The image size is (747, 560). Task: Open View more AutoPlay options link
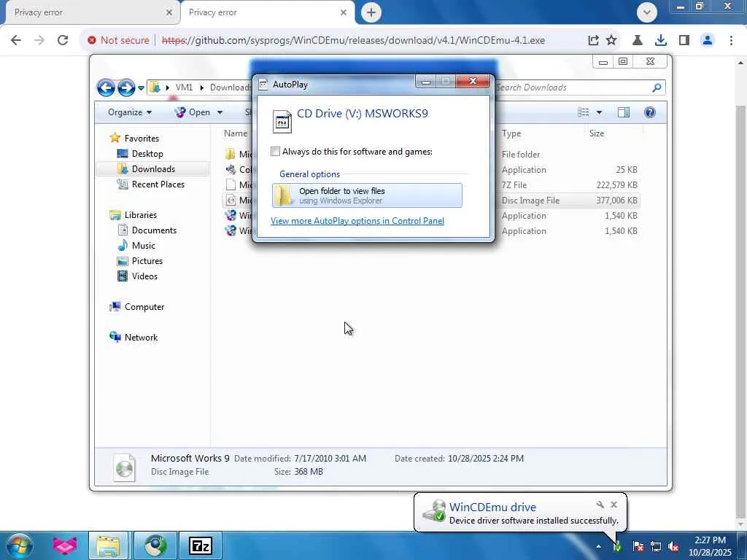357,221
